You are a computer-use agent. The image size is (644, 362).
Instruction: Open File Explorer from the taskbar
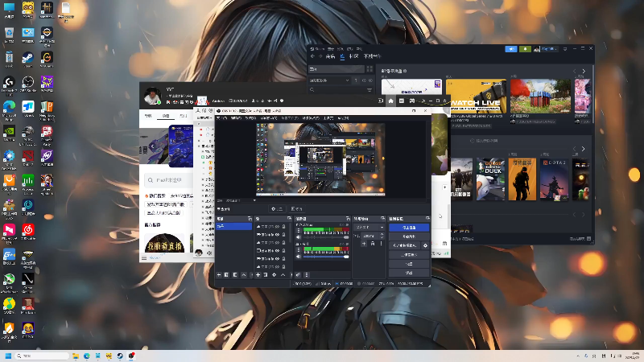coord(76,356)
